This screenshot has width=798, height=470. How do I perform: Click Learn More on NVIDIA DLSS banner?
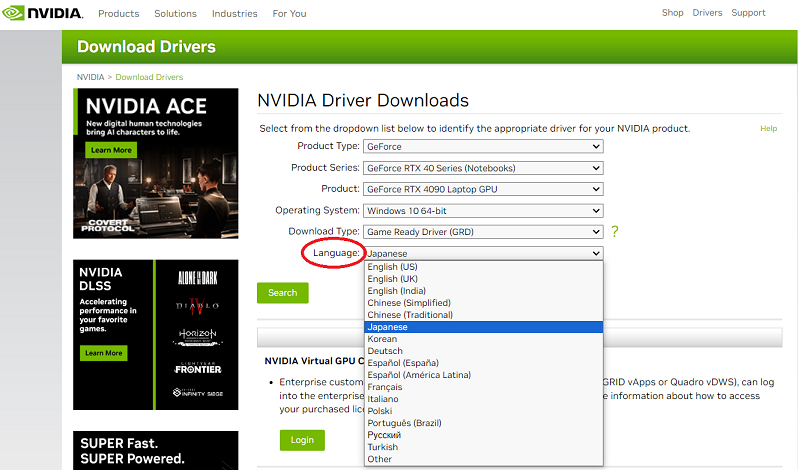coord(103,353)
